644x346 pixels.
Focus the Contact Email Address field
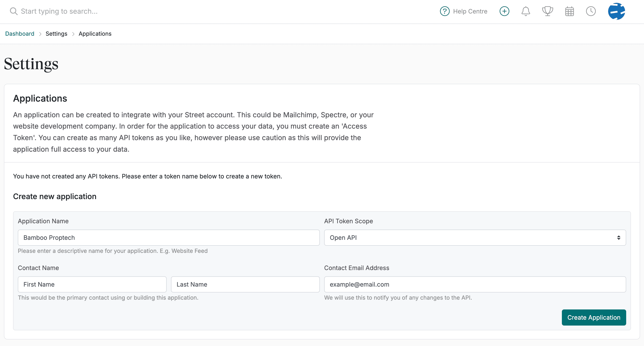tap(475, 284)
